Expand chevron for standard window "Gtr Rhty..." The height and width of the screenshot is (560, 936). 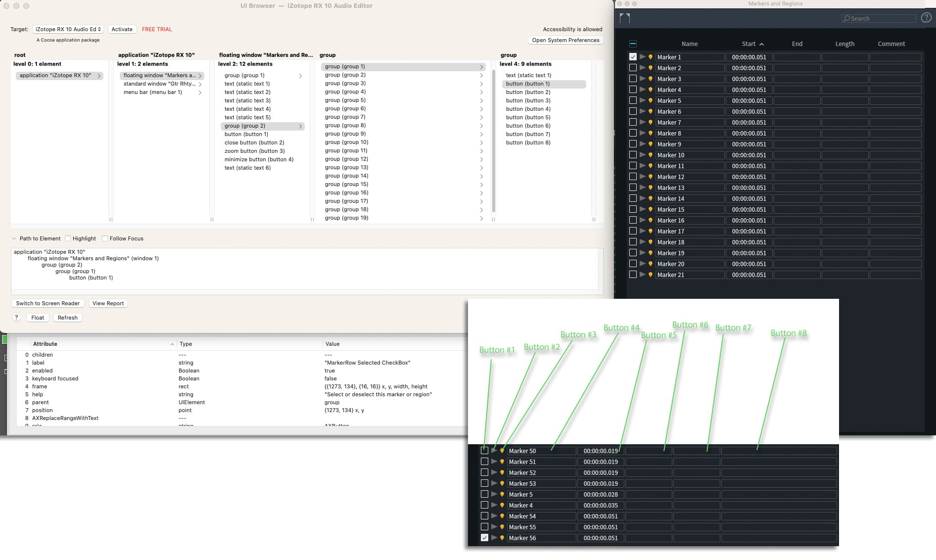click(200, 84)
